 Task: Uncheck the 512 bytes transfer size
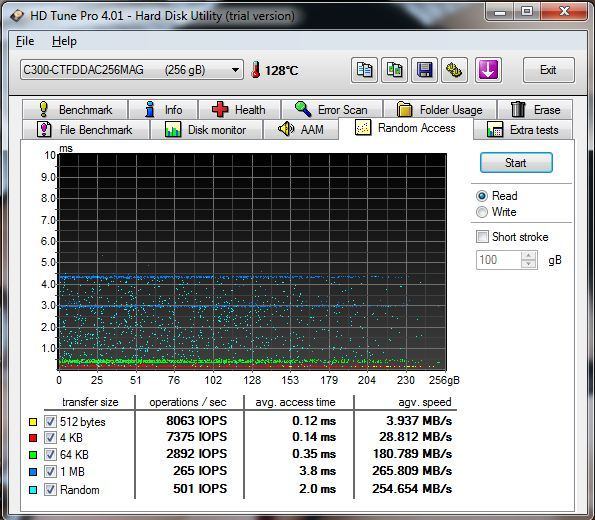(50, 421)
